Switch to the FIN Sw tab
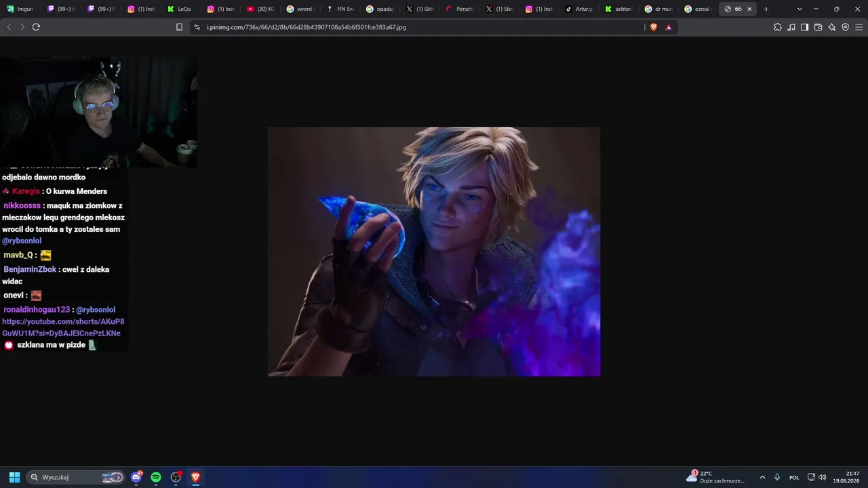 [x=340, y=9]
